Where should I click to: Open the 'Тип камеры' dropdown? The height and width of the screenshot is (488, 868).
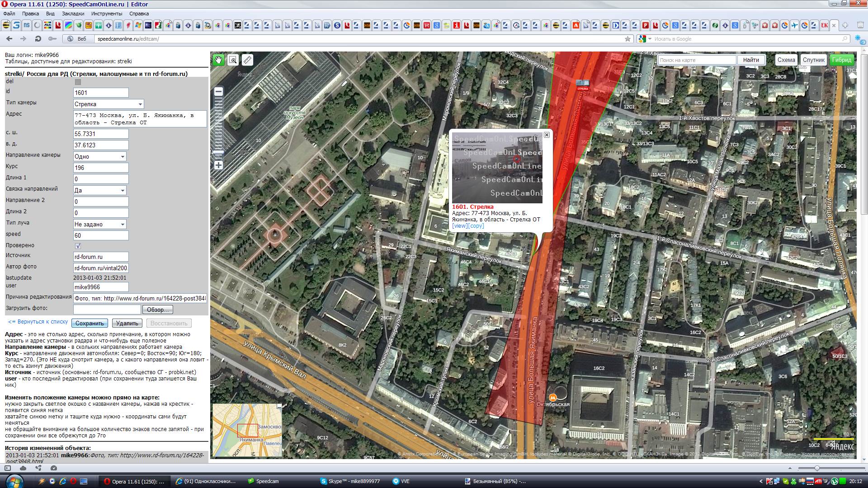click(108, 104)
